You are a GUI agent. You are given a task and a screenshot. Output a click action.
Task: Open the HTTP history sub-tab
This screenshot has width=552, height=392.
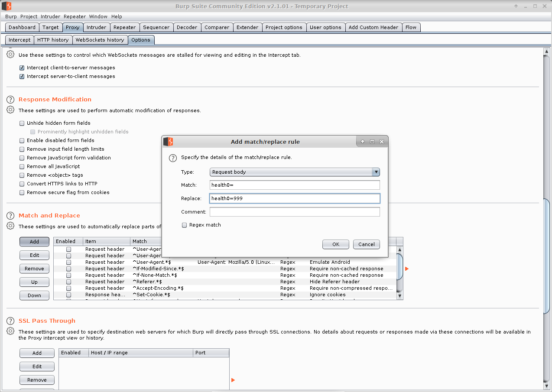pos(53,40)
